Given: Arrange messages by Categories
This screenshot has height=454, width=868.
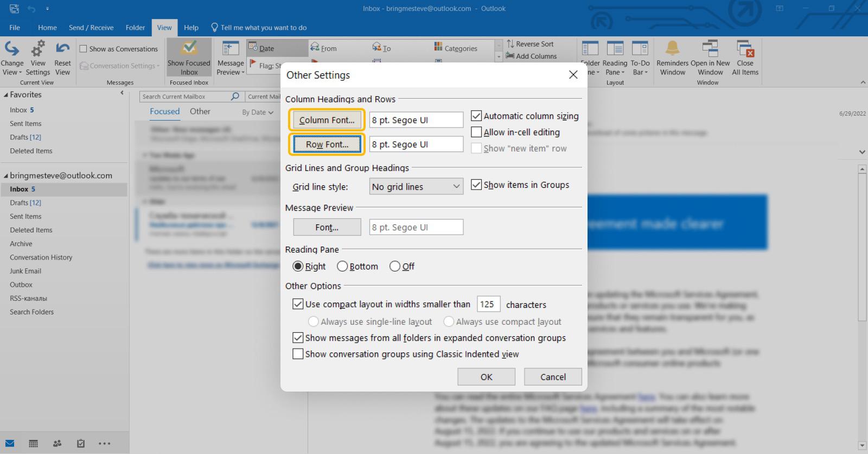Looking at the screenshot, I should [456, 48].
